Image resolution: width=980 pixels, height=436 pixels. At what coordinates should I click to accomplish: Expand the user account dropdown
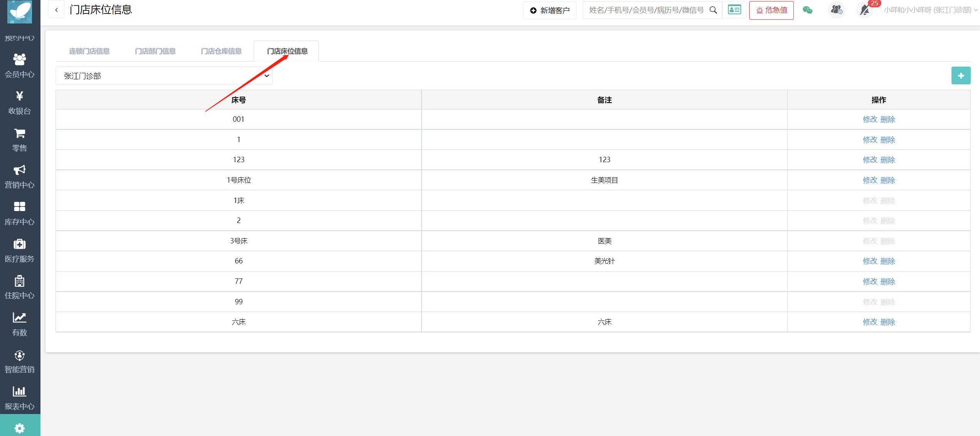(x=930, y=10)
